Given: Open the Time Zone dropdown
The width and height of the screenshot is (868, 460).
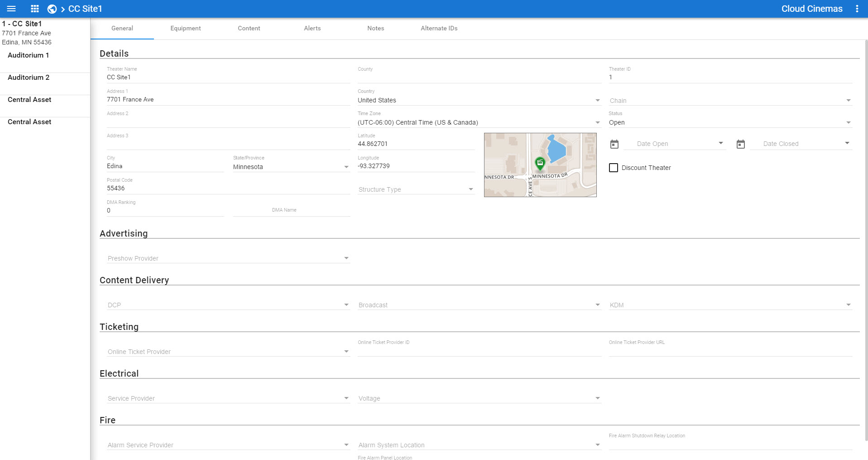Looking at the screenshot, I should 479,122.
